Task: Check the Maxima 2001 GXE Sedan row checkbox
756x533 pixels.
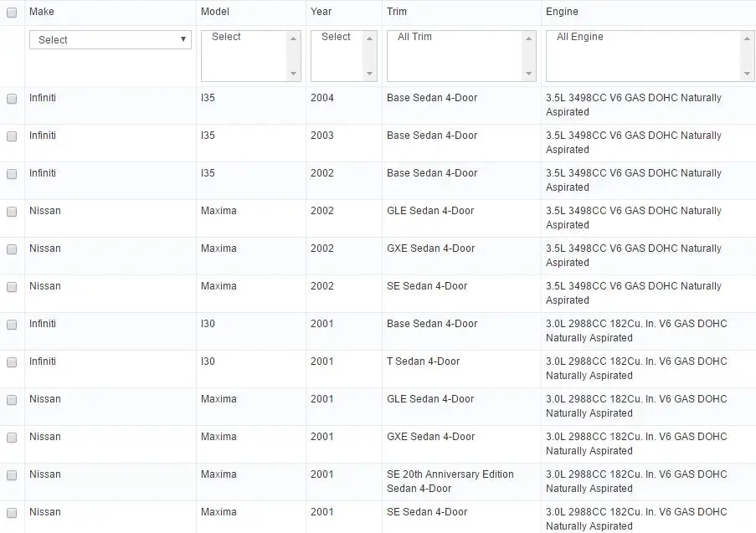Action: 12,437
